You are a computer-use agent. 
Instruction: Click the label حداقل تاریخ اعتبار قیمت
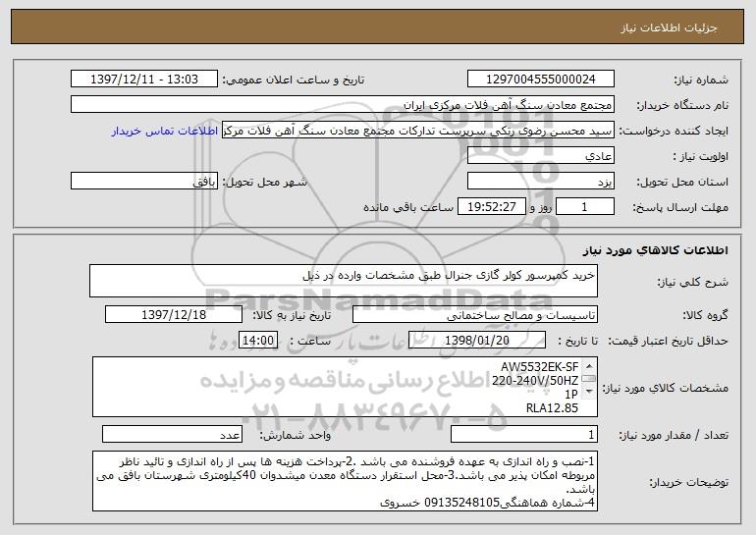[x=668, y=341]
